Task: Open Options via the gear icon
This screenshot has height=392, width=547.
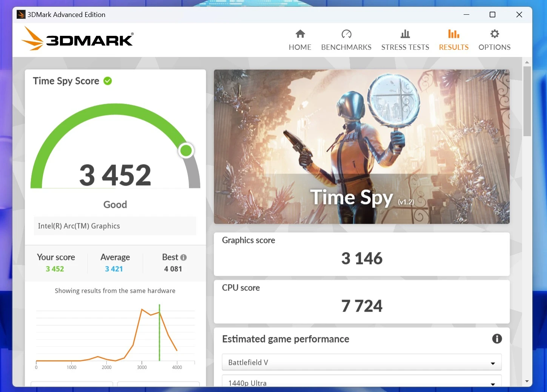Action: point(494,34)
